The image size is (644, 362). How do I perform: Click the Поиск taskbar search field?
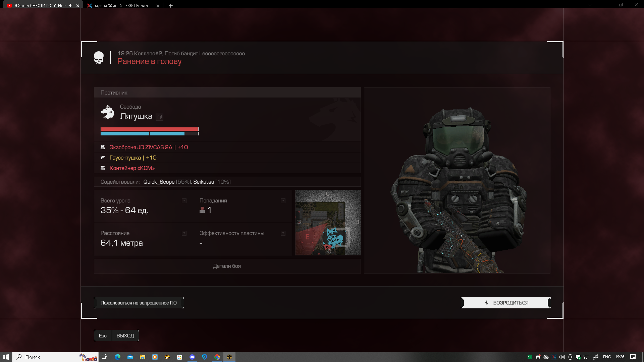click(x=55, y=357)
